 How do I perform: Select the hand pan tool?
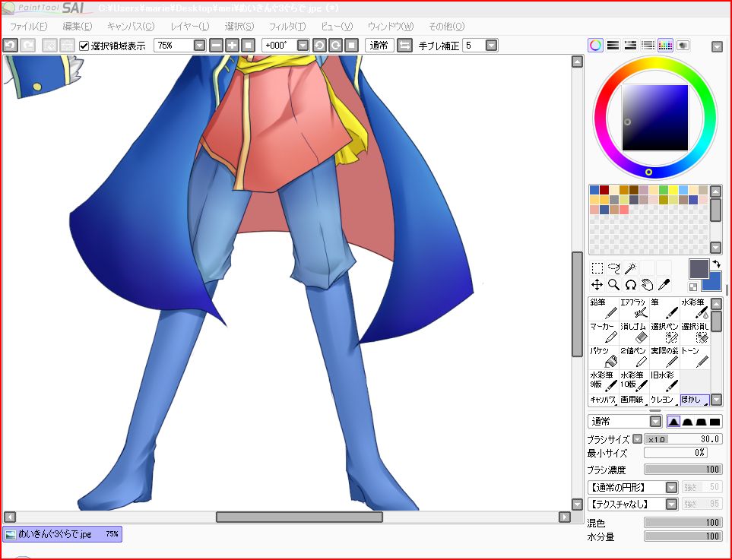pyautogui.click(x=647, y=285)
